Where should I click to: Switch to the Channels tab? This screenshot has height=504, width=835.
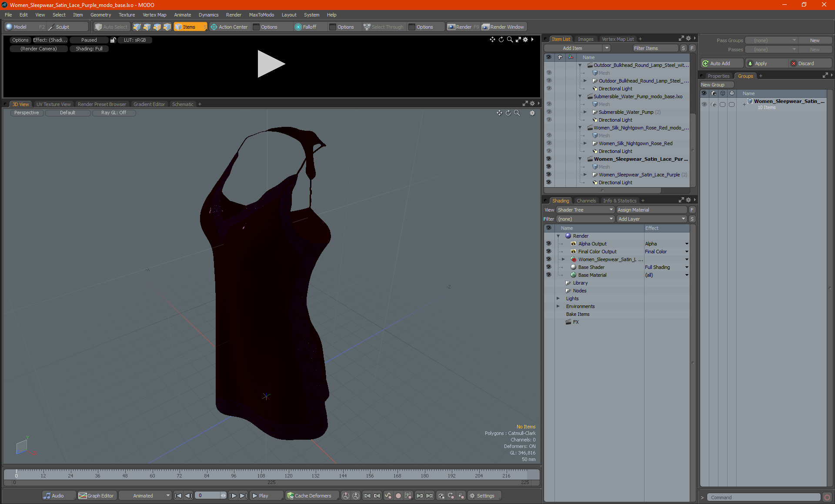click(x=586, y=201)
